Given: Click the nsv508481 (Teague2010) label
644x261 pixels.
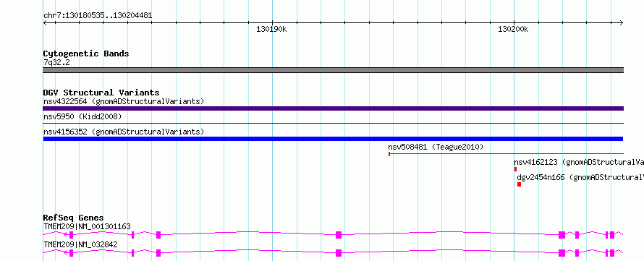Looking at the screenshot, I should 436,147.
